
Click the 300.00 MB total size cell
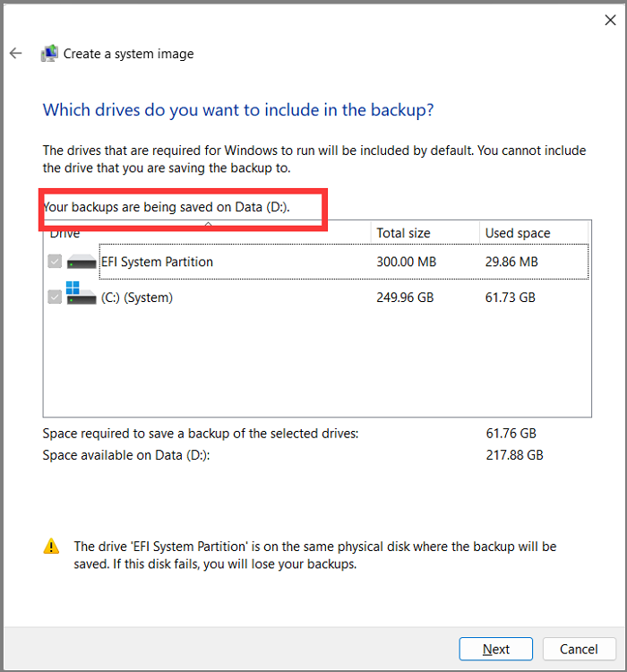point(408,263)
